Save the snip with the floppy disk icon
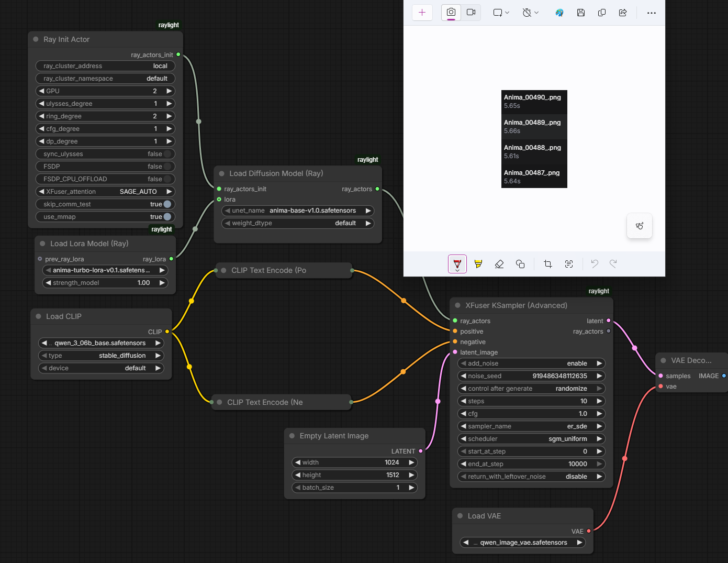728x563 pixels. coord(581,13)
